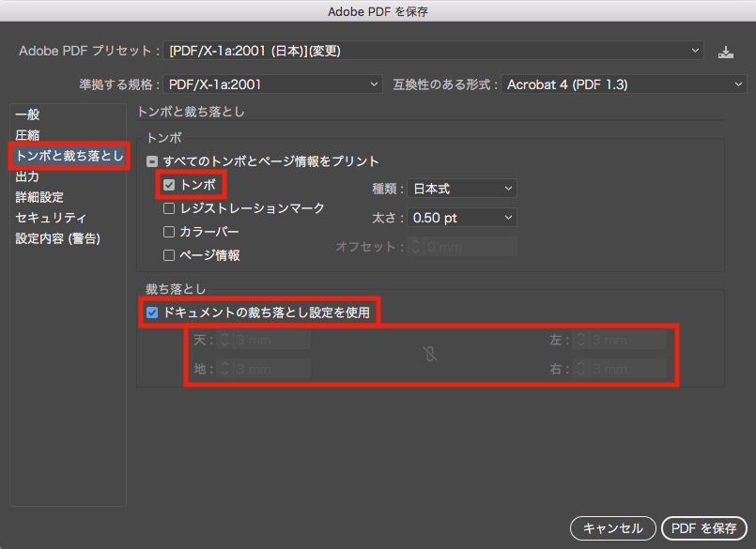Click the キャンセル button

pos(613,528)
